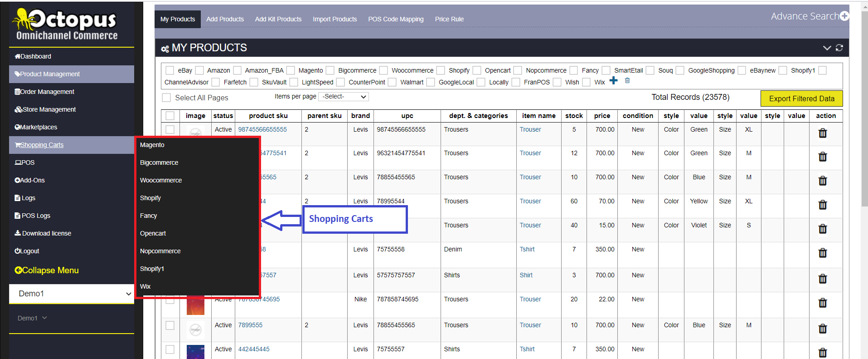Image resolution: width=868 pixels, height=359 pixels.
Task: Click trash icon for UPC 78995544 row
Action: tap(823, 205)
